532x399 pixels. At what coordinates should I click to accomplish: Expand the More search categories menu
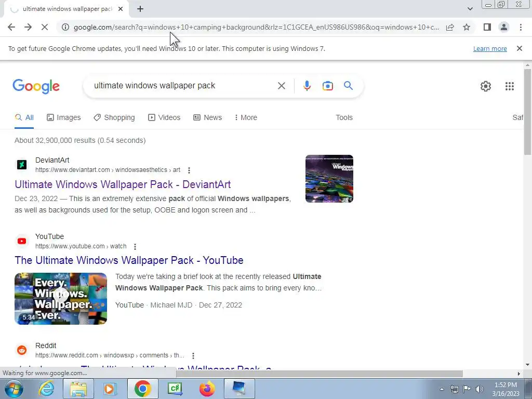pyautogui.click(x=246, y=117)
